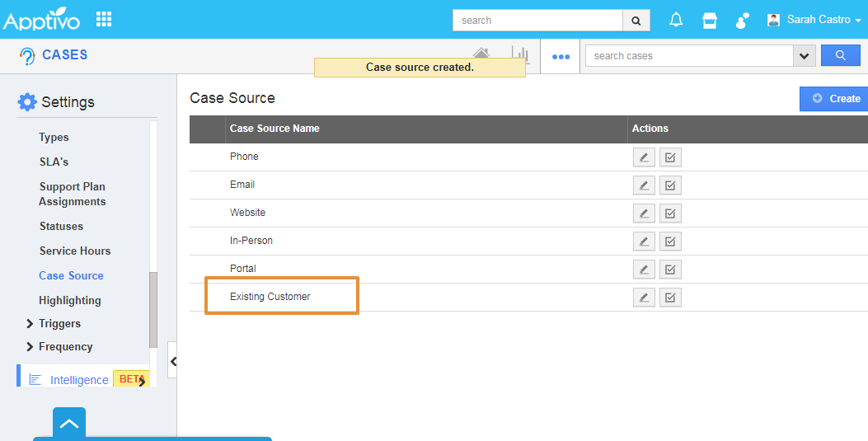Click the Create button
868x441 pixels.
point(836,99)
